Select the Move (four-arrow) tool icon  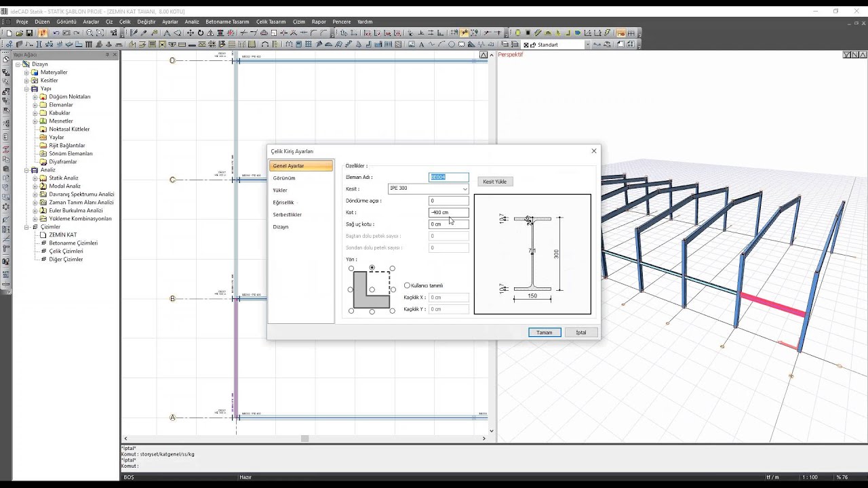191,33
